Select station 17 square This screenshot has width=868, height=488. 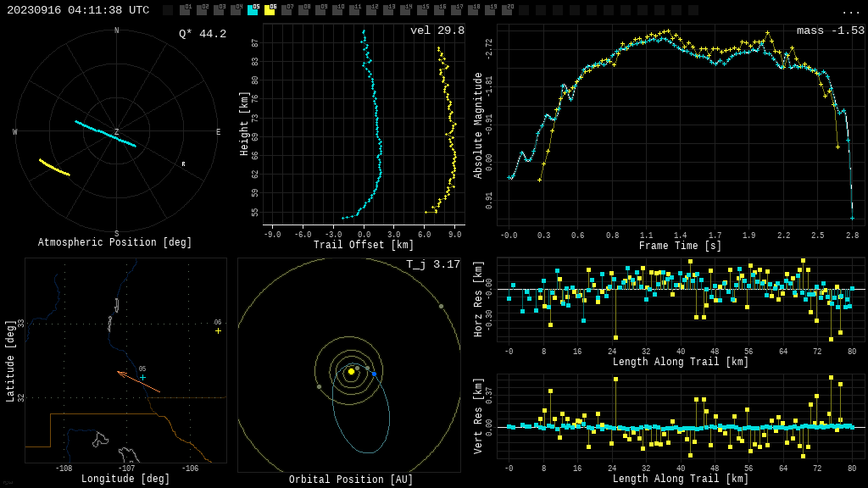(x=456, y=10)
